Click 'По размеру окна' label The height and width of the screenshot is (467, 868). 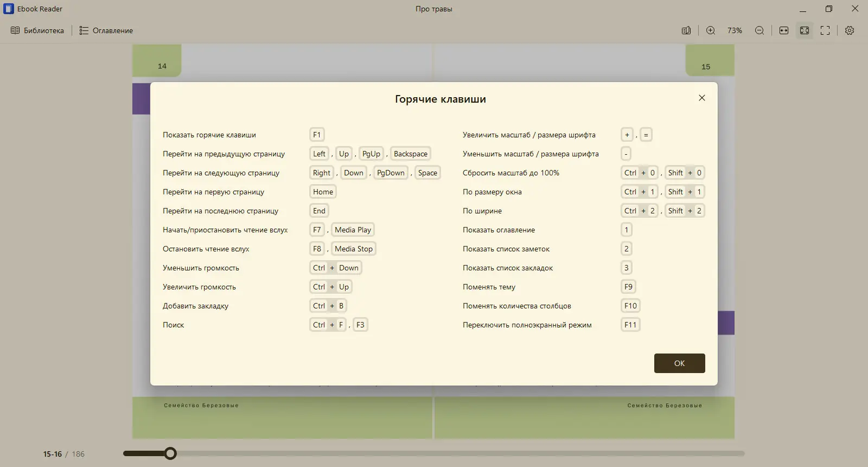(x=492, y=192)
